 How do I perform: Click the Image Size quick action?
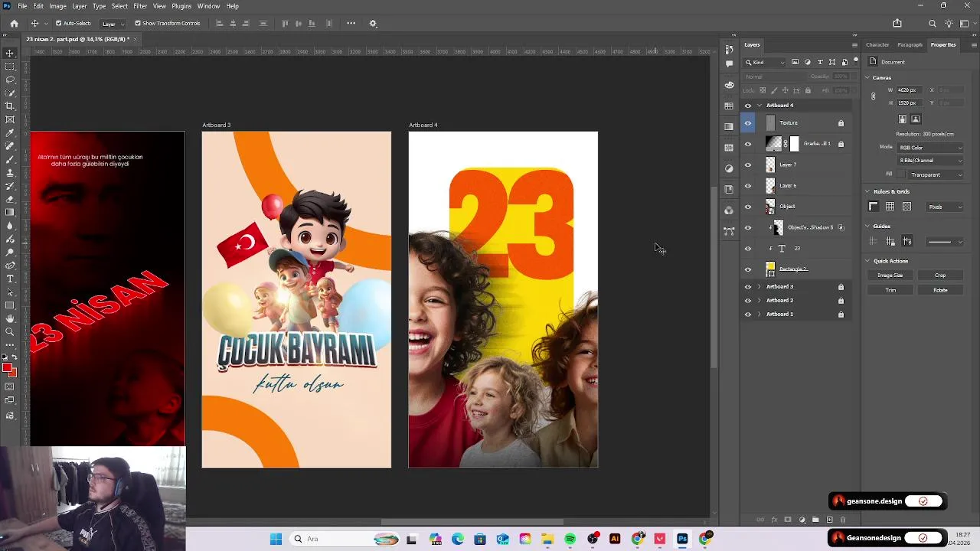(x=890, y=275)
